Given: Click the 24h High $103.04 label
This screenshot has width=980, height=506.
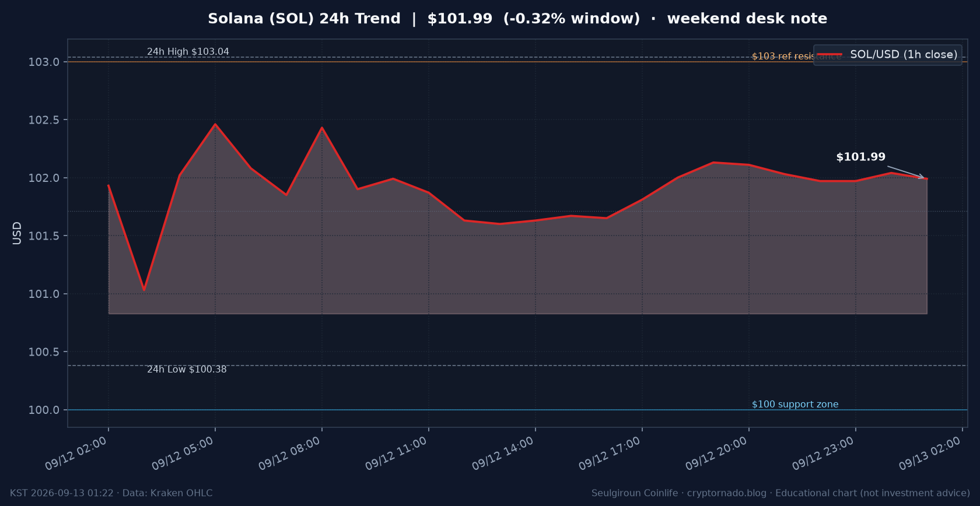Looking at the screenshot, I should click(188, 52).
